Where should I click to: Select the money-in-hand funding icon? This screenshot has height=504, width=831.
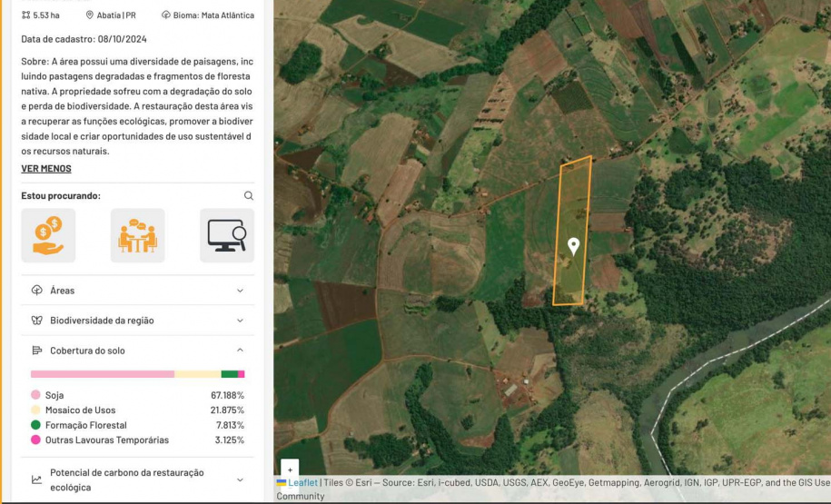(x=48, y=235)
